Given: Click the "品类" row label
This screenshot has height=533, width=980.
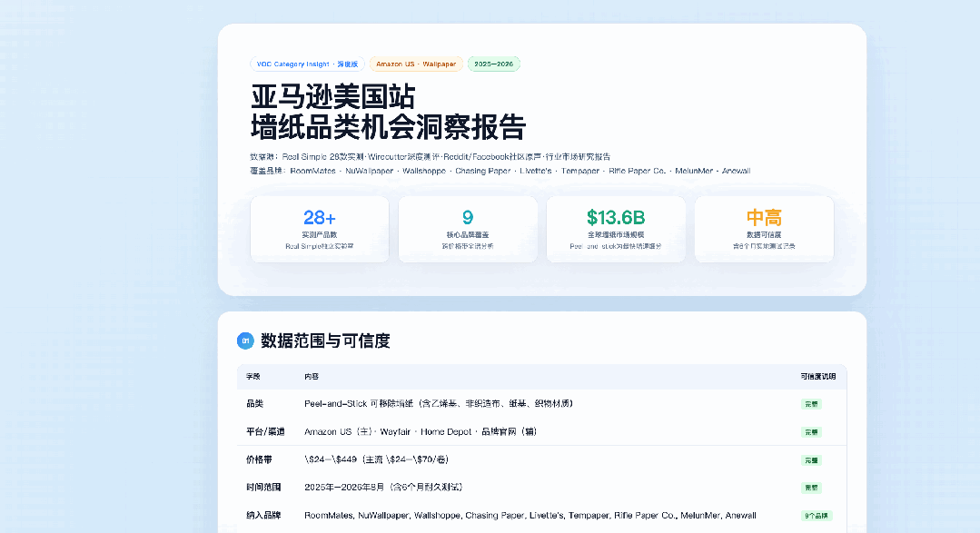Looking at the screenshot, I should click(254, 404).
